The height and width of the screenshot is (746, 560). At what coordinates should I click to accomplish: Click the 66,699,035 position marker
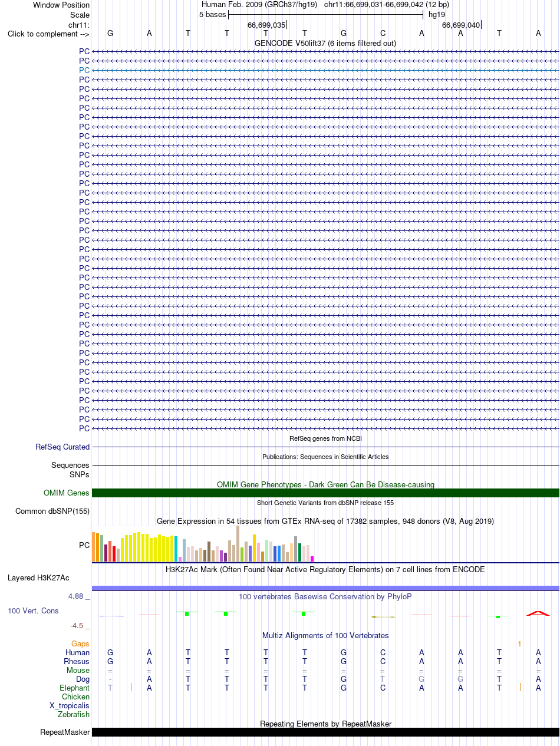pyautogui.click(x=266, y=25)
